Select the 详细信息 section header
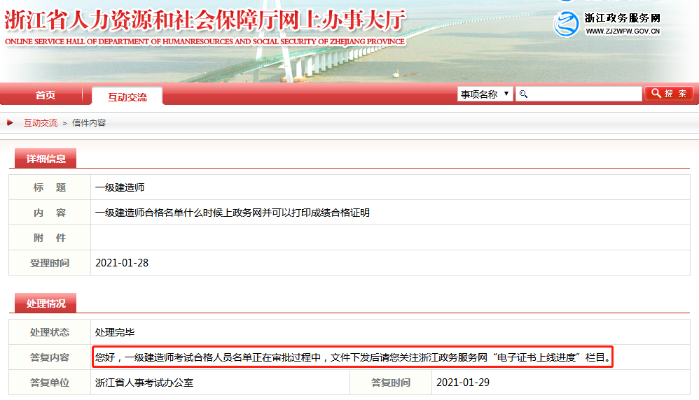Viewport: 699px width, 400px height. point(45,159)
